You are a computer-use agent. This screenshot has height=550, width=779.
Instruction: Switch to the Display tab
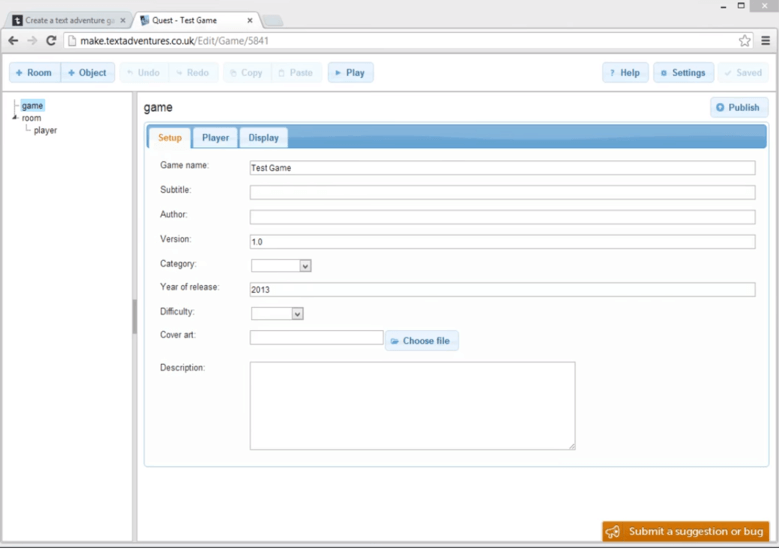264,138
